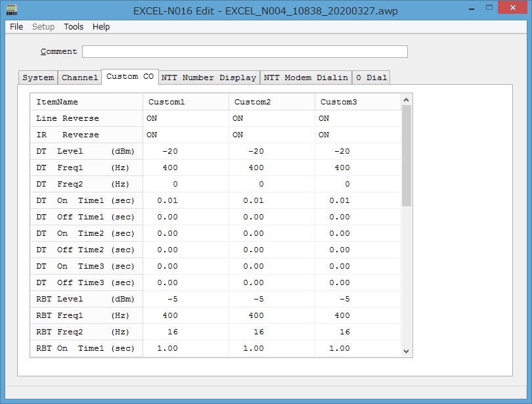Switch to the System tab
532x404 pixels.
[38, 78]
